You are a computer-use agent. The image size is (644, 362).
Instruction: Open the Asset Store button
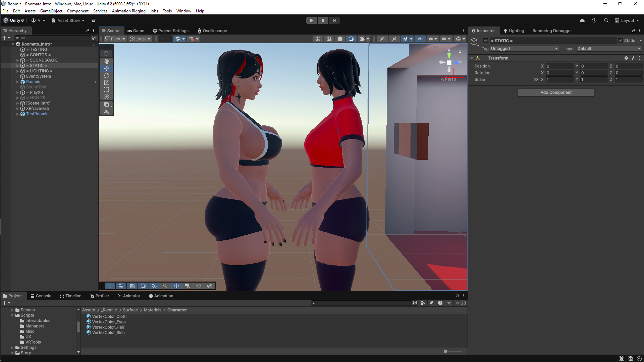tap(68, 20)
